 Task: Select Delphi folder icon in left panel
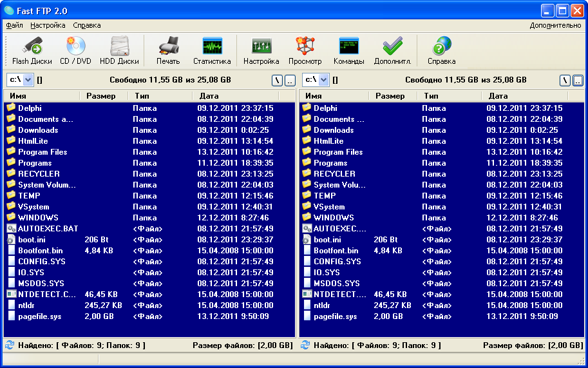coord(11,108)
